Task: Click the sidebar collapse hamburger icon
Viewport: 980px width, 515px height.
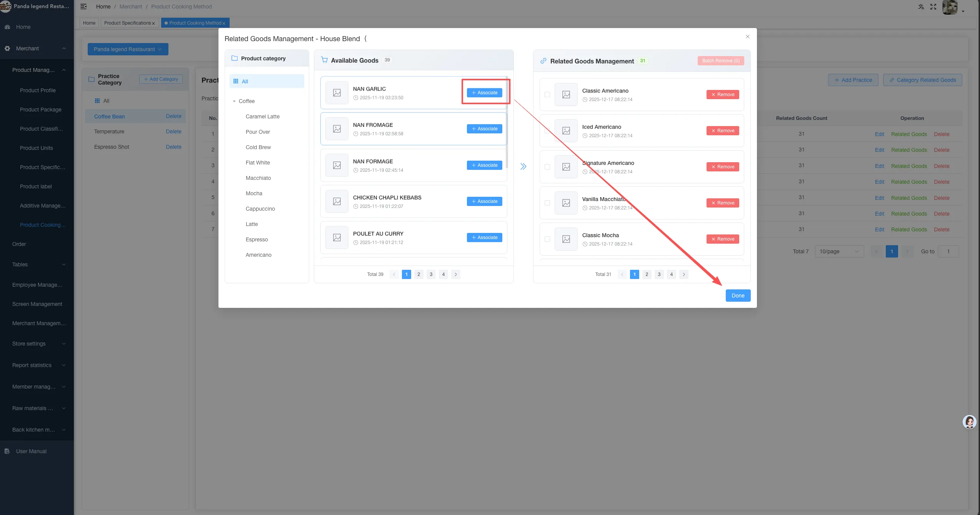Action: point(83,7)
